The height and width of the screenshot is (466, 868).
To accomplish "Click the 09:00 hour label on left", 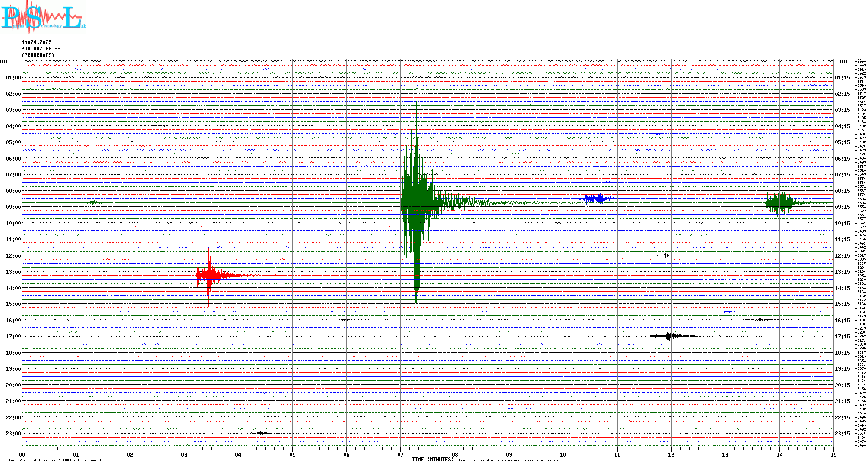I will coord(13,207).
